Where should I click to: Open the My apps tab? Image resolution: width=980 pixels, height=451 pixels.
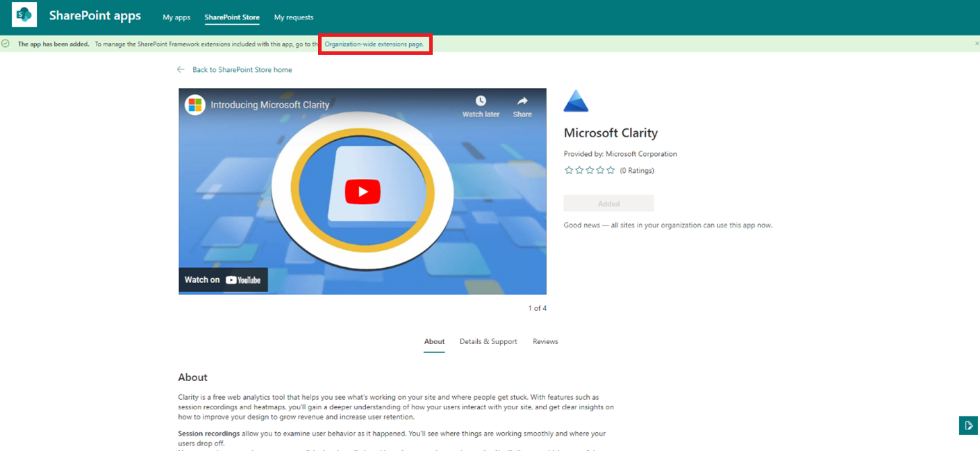(x=176, y=17)
